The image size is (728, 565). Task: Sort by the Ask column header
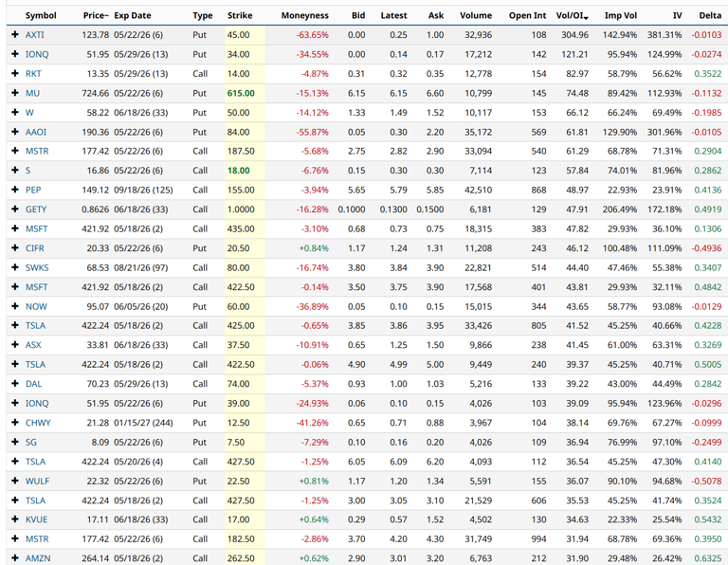tap(436, 15)
